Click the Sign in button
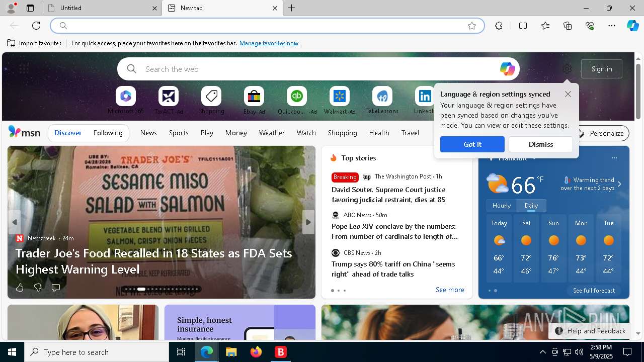Viewport: 644px width, 362px height. point(602,69)
